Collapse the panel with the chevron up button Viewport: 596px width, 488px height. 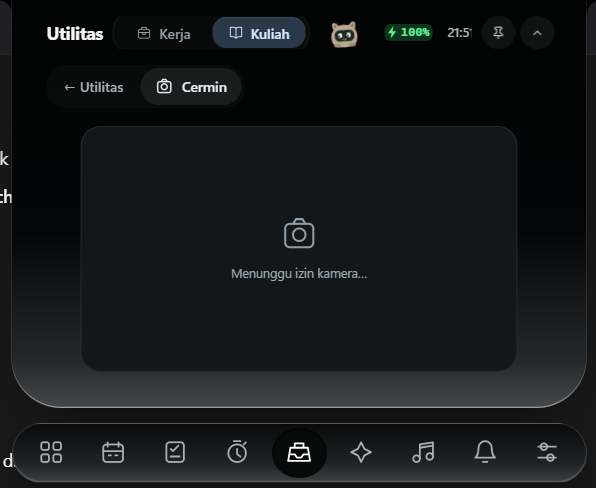pyautogui.click(x=537, y=33)
